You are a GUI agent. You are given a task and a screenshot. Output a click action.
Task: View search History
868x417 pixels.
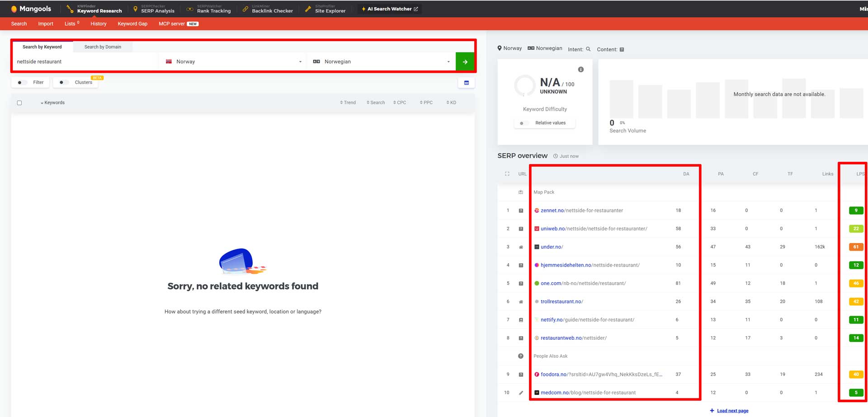[x=99, y=23]
